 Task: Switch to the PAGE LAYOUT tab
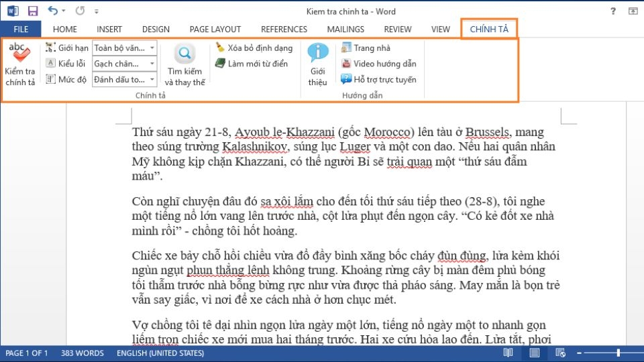(215, 29)
